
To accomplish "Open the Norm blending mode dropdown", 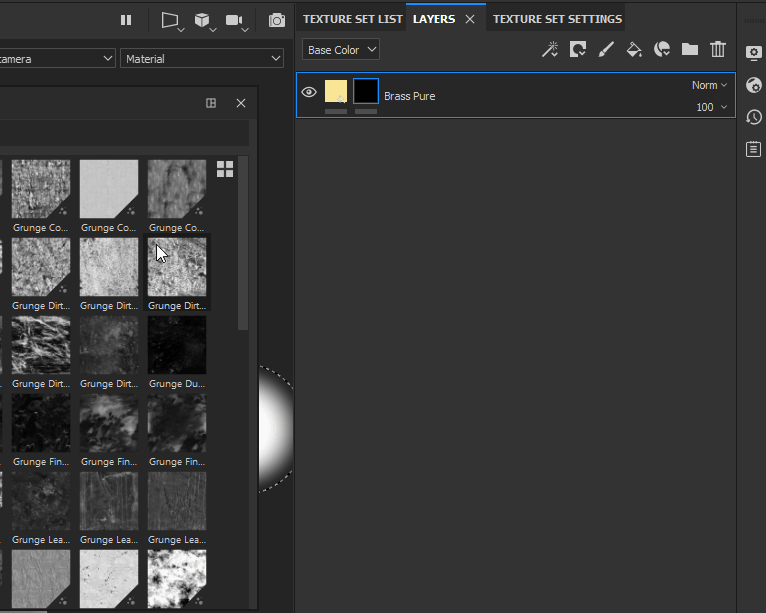I will [709, 85].
